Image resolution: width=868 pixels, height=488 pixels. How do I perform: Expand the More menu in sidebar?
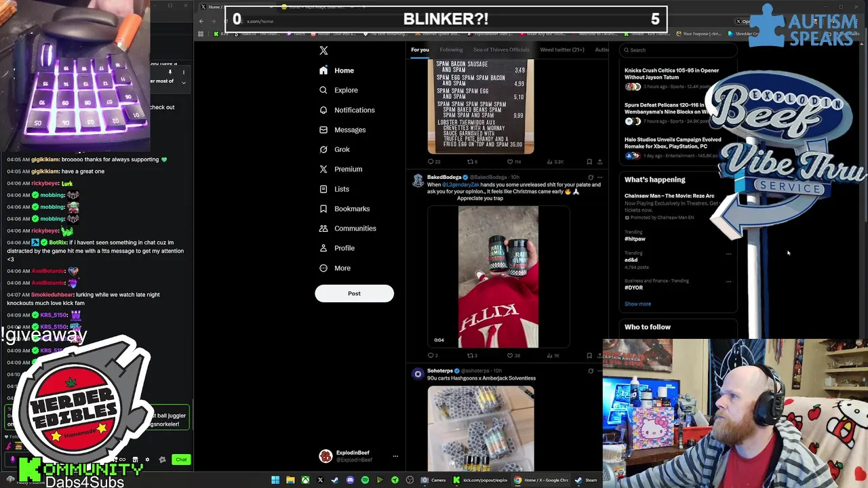335,268
